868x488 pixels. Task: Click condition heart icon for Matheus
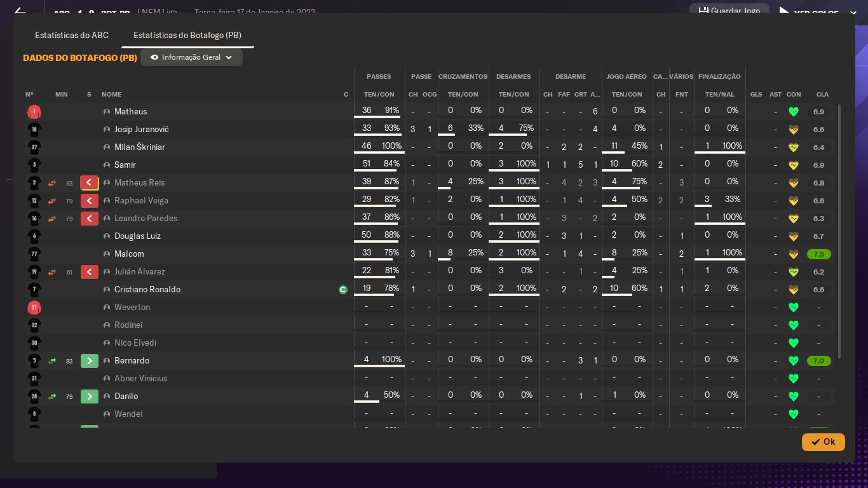pos(793,112)
